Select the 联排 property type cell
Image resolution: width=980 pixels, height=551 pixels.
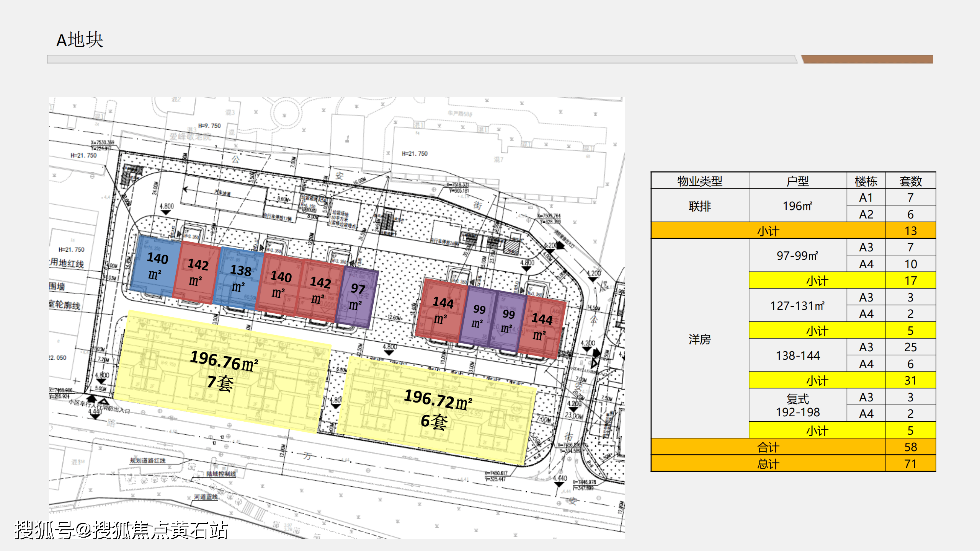(x=699, y=206)
